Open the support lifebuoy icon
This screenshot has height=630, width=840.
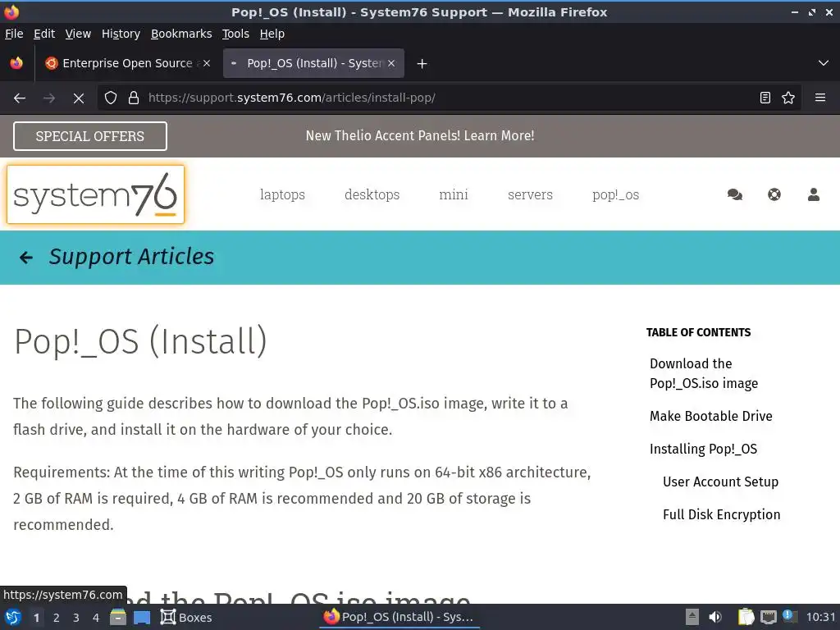coord(774,194)
